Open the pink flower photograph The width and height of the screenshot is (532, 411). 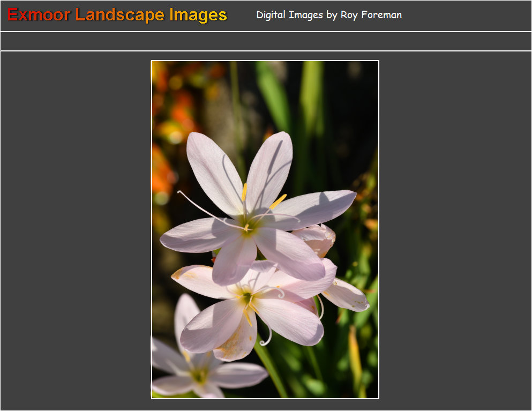point(265,229)
